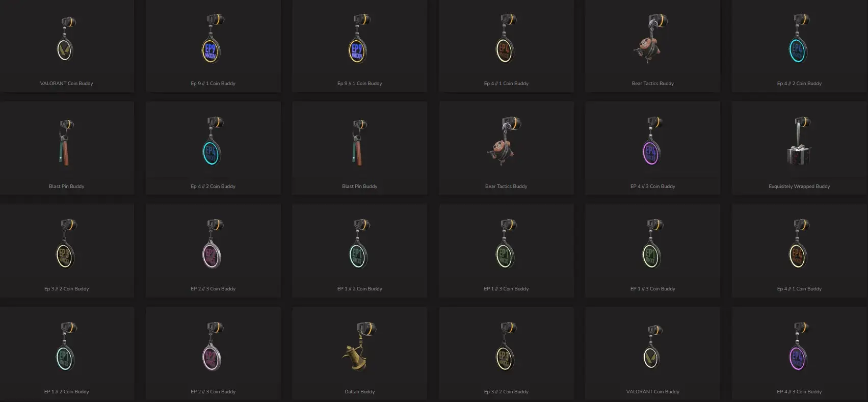Choose teal Ep 4 // 2 Coin in top row
Screen dimensions: 868x402
[799, 45]
